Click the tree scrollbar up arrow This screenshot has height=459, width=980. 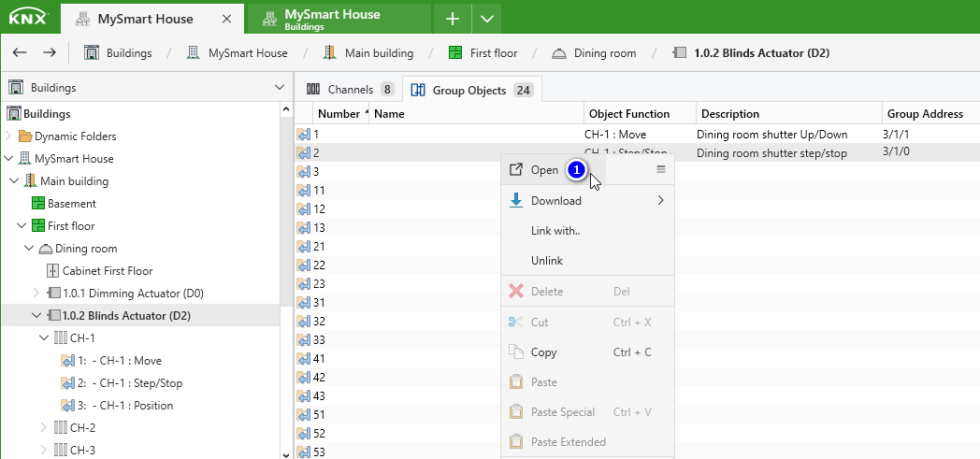pyautogui.click(x=286, y=108)
